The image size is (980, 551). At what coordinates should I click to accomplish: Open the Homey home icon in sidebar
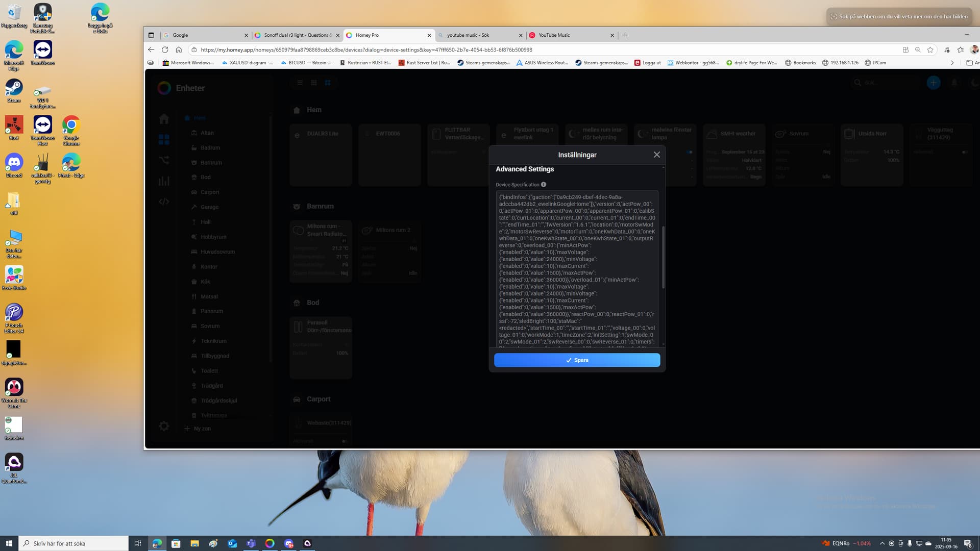(164, 119)
